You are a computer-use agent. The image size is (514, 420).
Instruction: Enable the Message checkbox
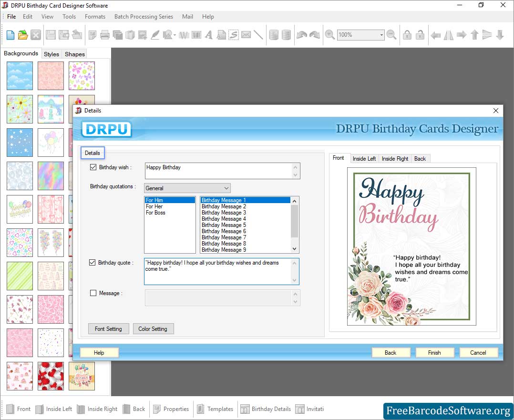[93, 293]
